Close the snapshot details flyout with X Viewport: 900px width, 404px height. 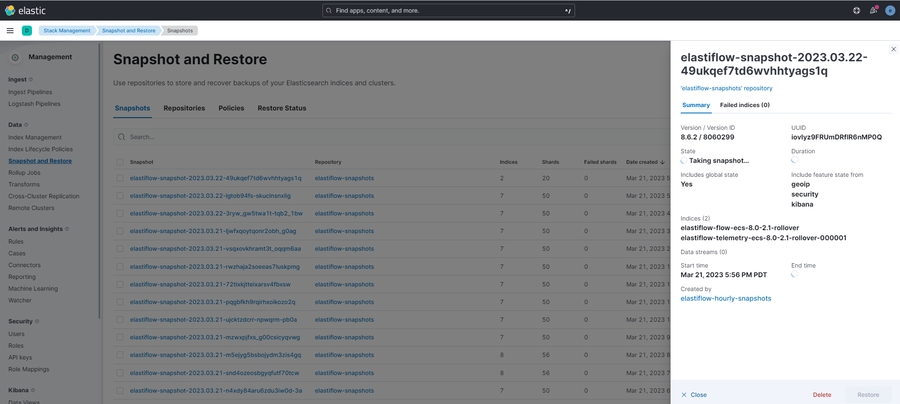pos(893,49)
